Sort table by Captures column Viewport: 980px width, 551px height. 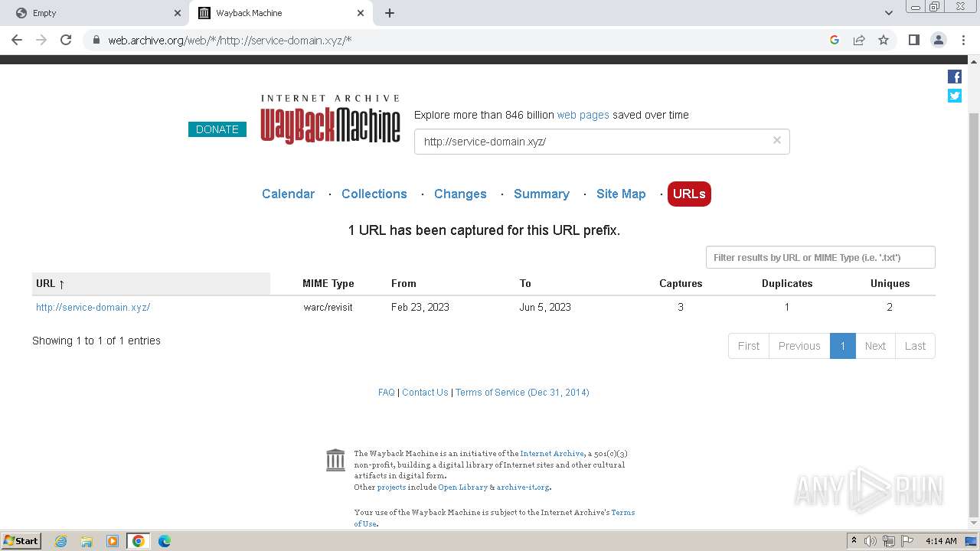681,283
